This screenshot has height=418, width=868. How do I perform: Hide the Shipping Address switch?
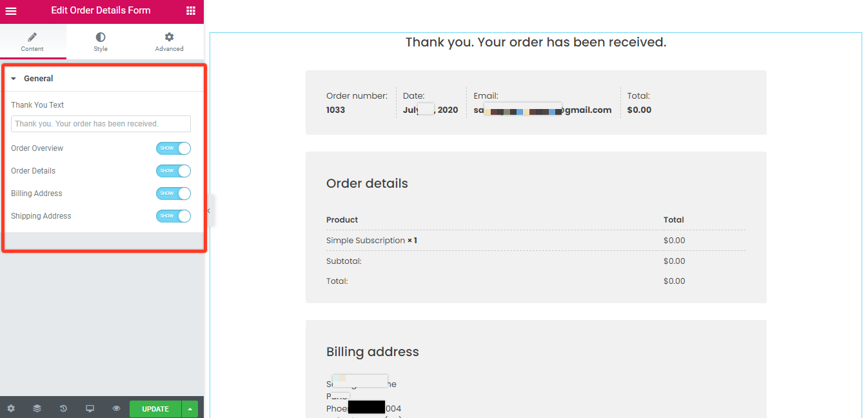(173, 216)
